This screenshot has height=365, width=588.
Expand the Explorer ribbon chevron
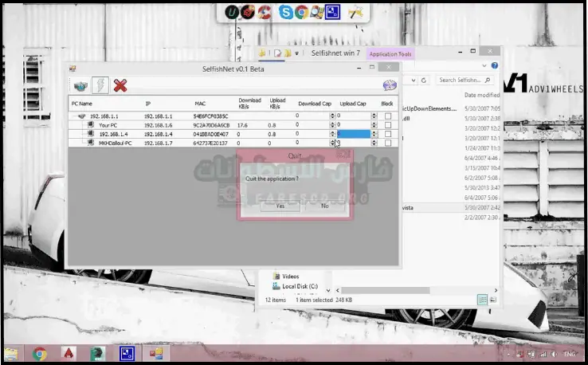pyautogui.click(x=484, y=65)
